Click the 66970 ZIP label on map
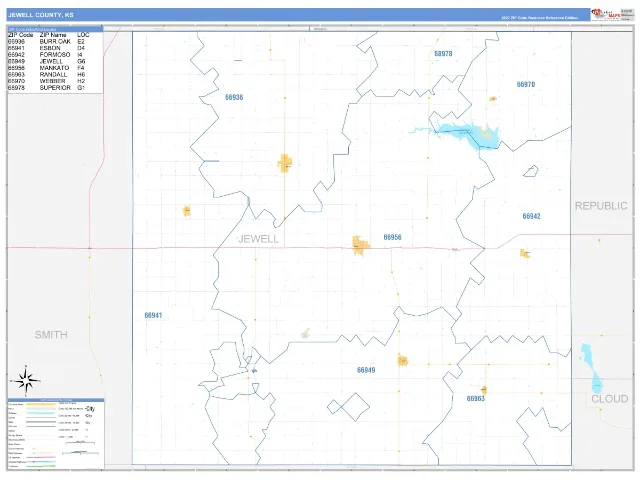This screenshot has height=480, width=640. pyautogui.click(x=526, y=84)
